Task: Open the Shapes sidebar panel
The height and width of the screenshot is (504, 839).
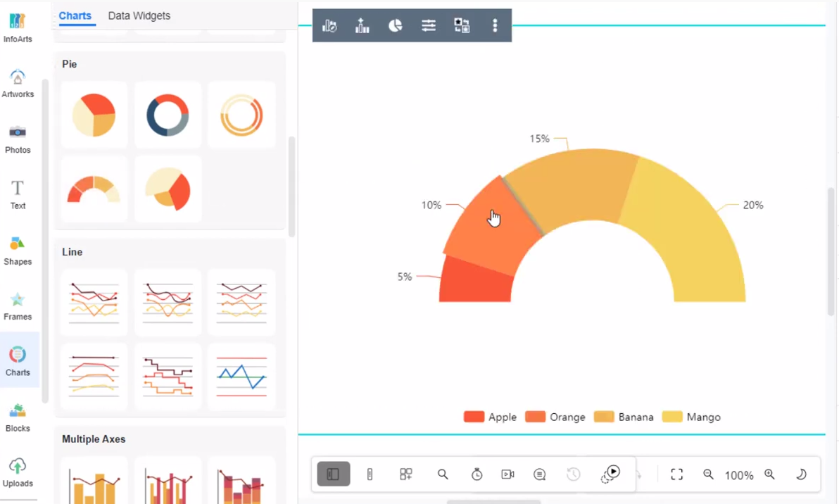Action: [18, 250]
